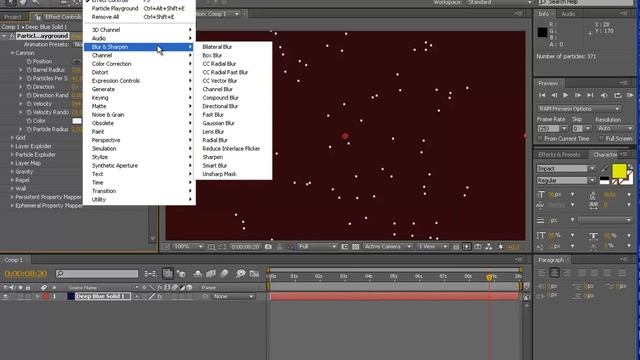
Task: Toggle Live Update in the timeline
Action: pos(168,273)
